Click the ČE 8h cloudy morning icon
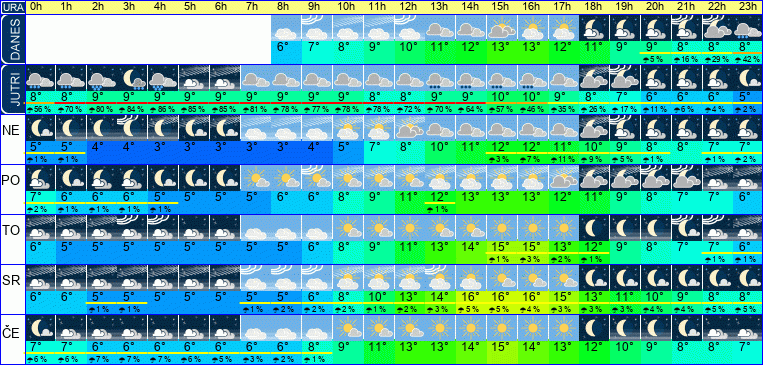 click(x=286, y=328)
